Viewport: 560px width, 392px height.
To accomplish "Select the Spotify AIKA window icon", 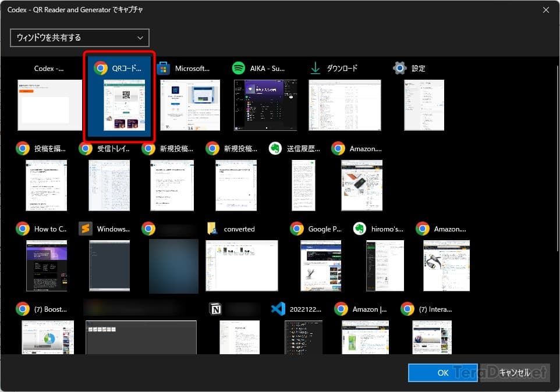I will pos(238,68).
